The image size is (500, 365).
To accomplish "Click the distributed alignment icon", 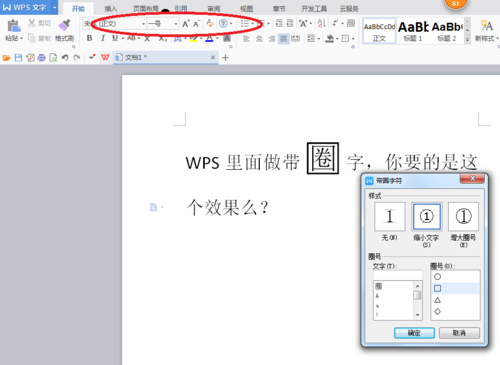I will (x=296, y=39).
